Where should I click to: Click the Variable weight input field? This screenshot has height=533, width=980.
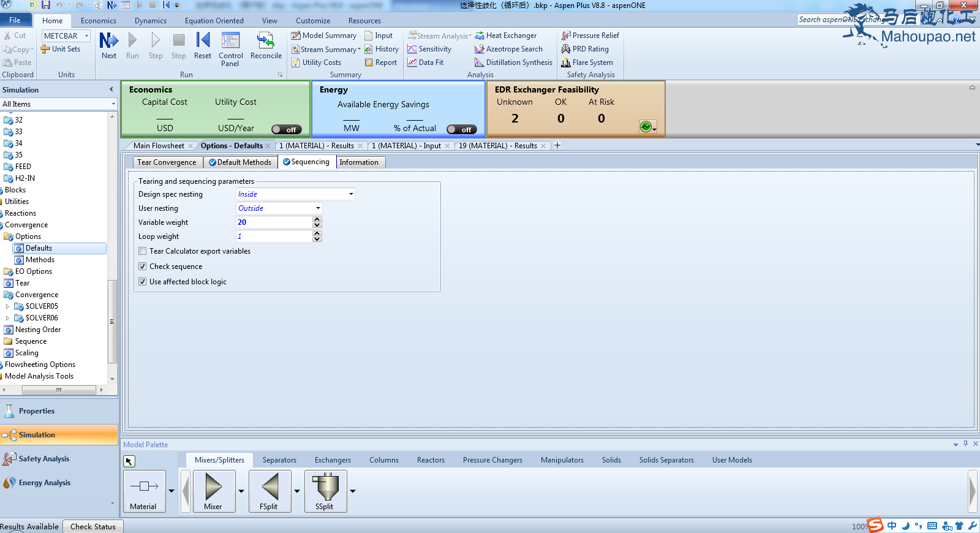[274, 222]
